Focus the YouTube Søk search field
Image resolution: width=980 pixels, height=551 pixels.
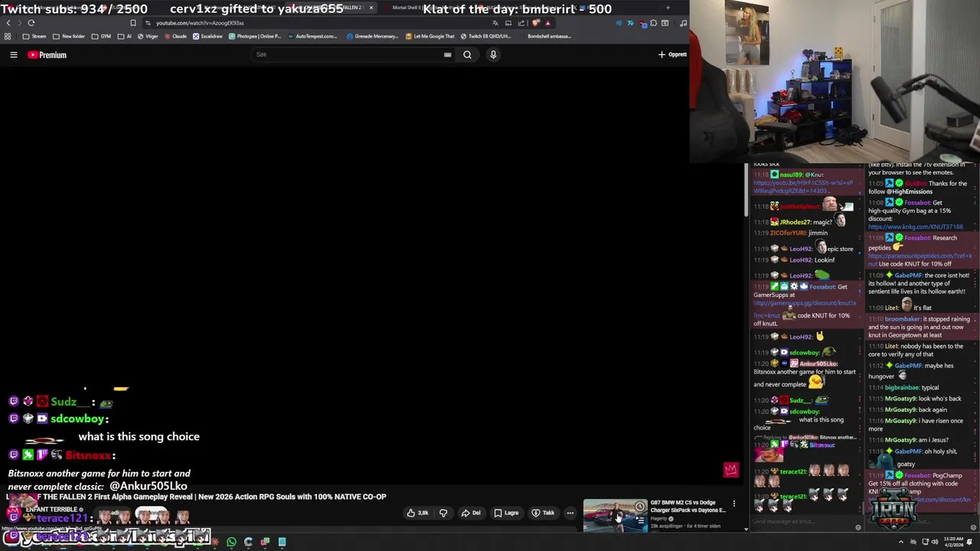point(348,54)
